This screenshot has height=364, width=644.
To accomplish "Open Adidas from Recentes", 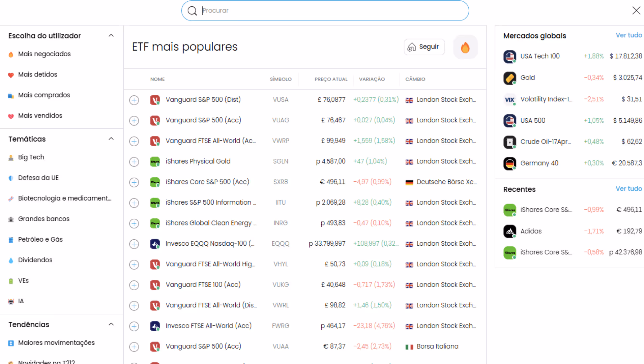I will point(573,231).
